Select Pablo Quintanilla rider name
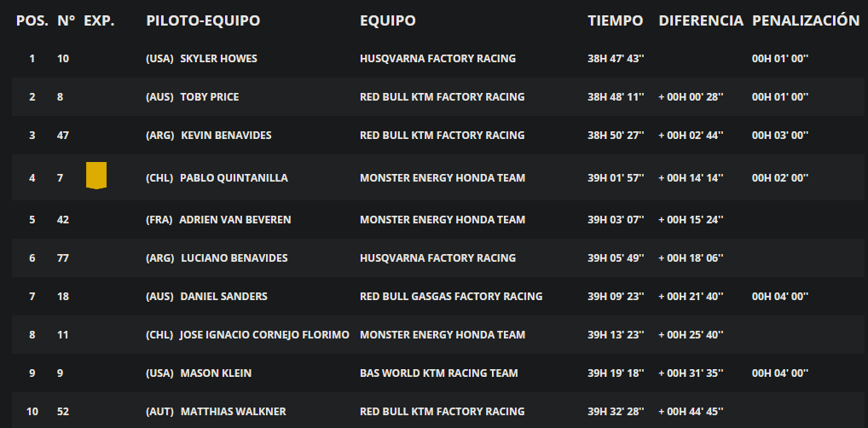The height and width of the screenshot is (428, 868). point(234,177)
